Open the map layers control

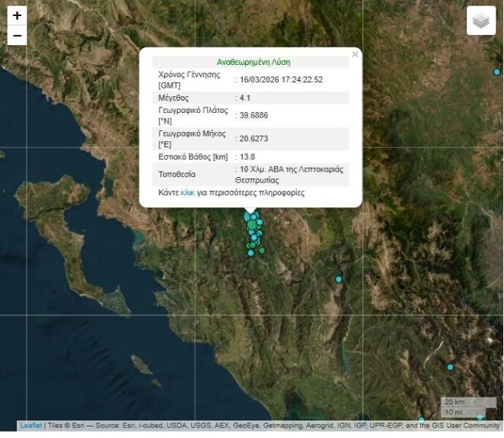tap(480, 21)
